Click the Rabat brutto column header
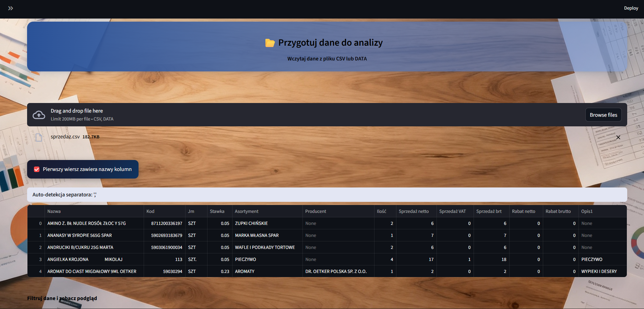The width and height of the screenshot is (644, 309). click(561, 211)
